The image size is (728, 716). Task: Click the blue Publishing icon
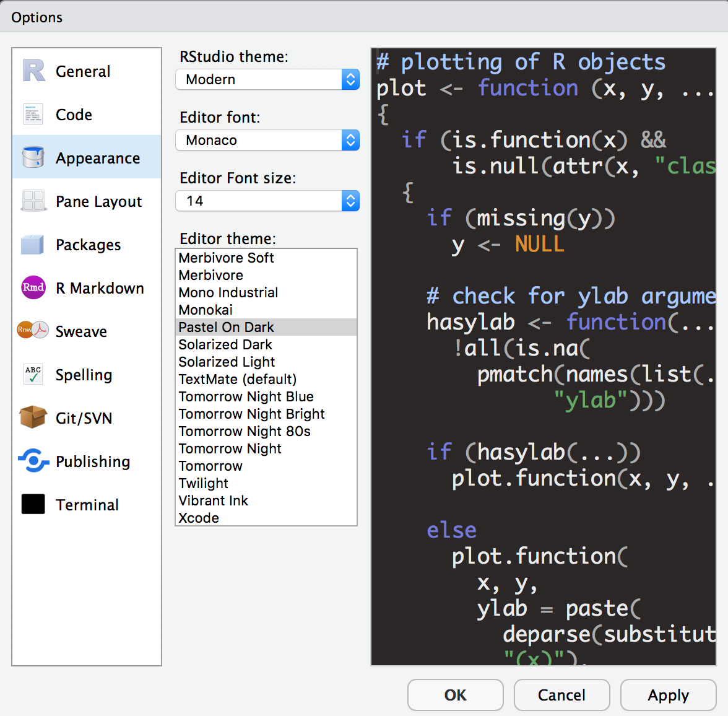(33, 461)
